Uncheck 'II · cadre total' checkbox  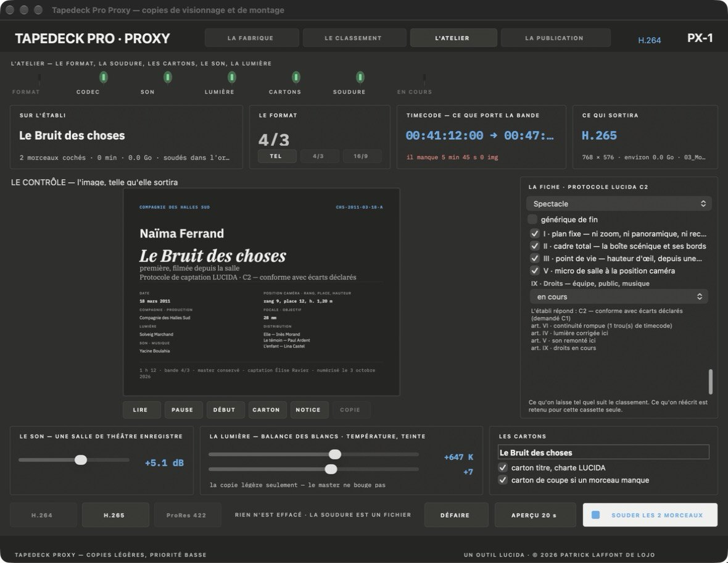tap(535, 246)
